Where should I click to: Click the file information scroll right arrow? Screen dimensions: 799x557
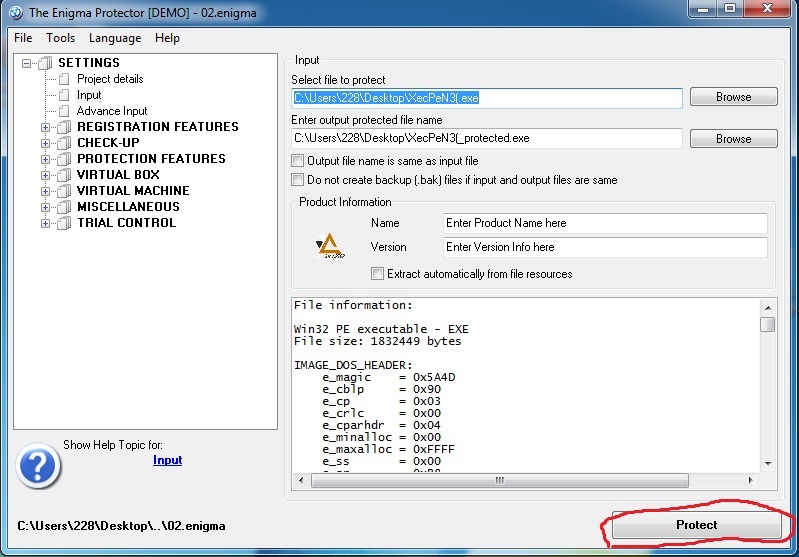(750, 480)
